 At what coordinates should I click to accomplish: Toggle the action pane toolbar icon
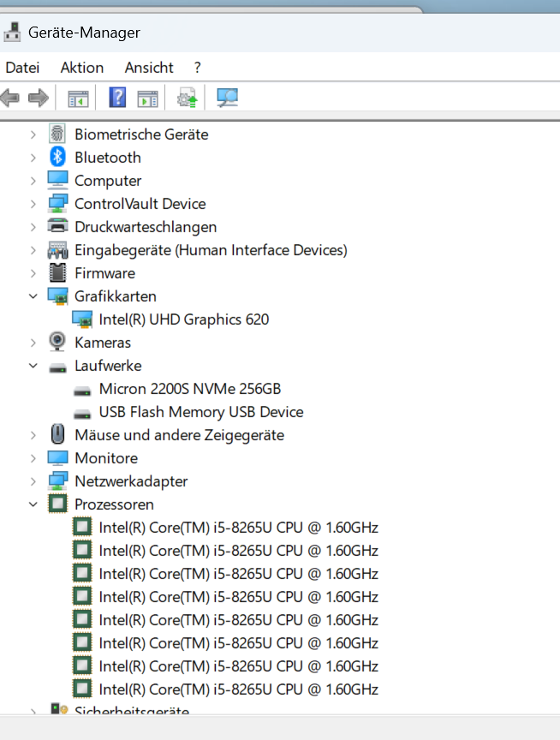click(147, 99)
